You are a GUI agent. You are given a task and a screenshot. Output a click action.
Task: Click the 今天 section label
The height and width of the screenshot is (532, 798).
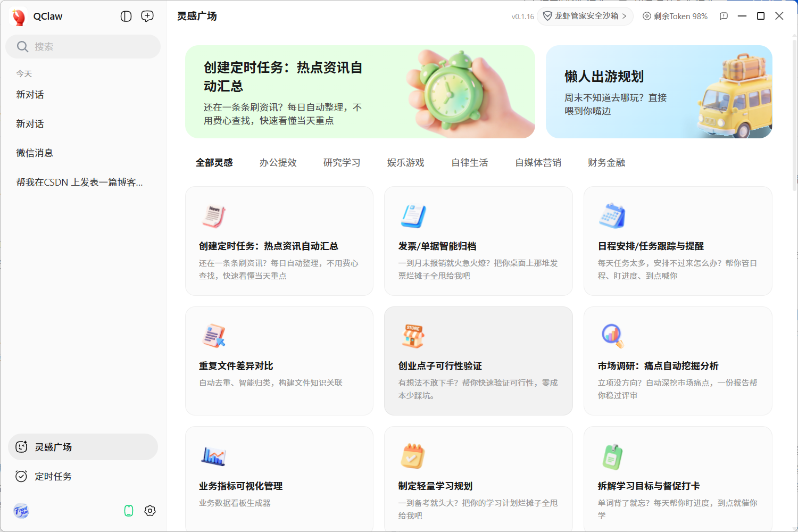24,74
